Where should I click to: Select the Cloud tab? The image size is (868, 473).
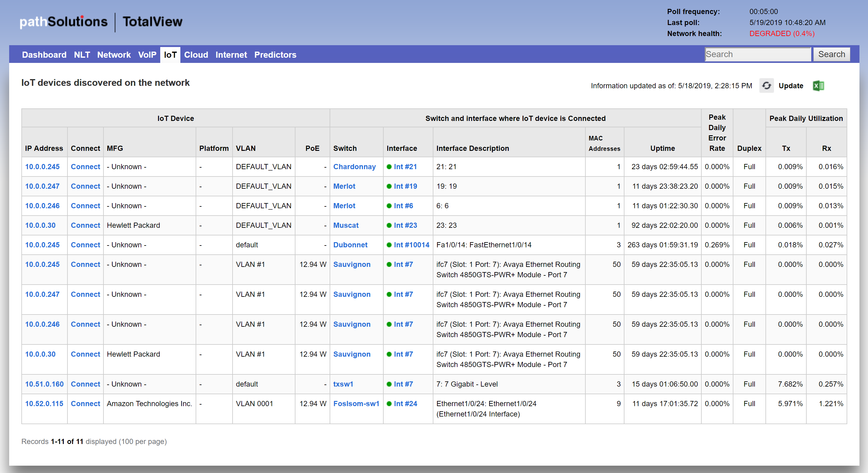click(x=196, y=55)
